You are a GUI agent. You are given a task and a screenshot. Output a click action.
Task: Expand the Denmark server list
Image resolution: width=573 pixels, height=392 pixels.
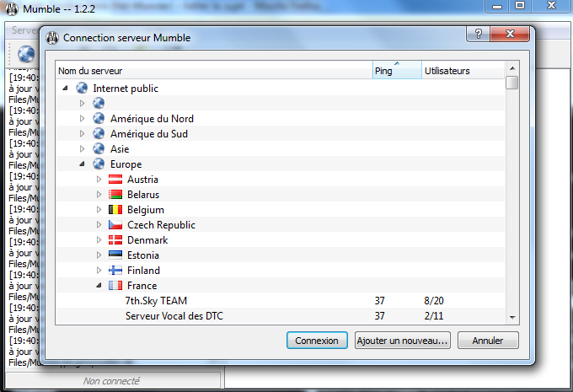[x=99, y=240]
